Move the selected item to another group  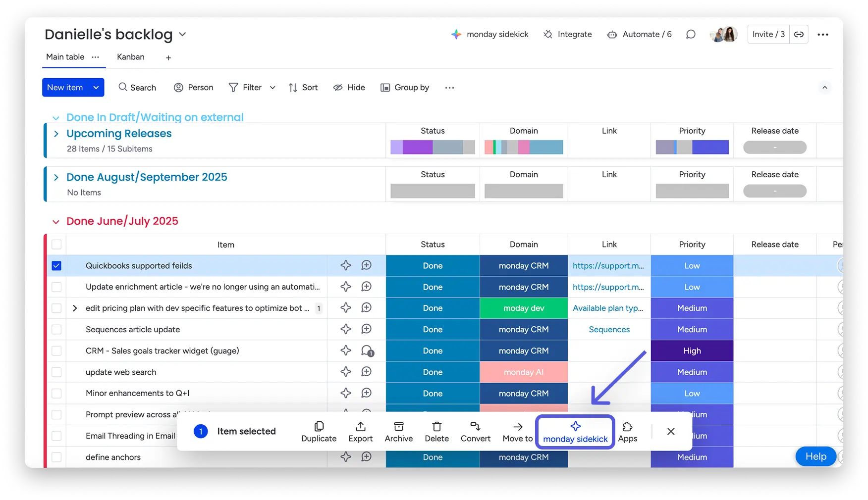click(x=518, y=432)
